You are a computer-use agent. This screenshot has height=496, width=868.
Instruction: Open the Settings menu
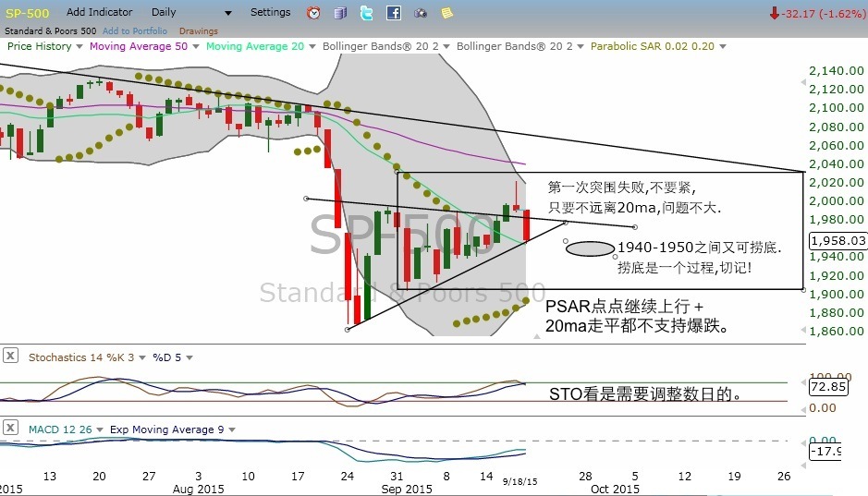(x=270, y=12)
